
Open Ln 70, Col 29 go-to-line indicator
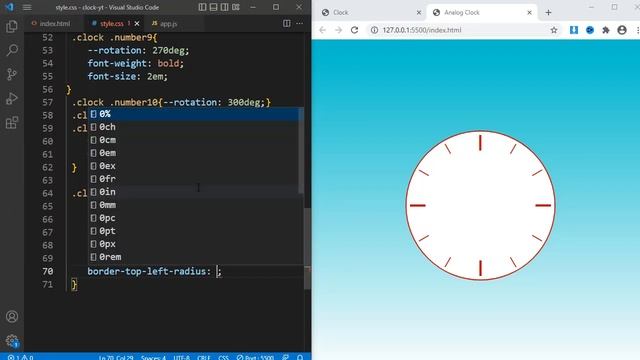click(x=116, y=357)
